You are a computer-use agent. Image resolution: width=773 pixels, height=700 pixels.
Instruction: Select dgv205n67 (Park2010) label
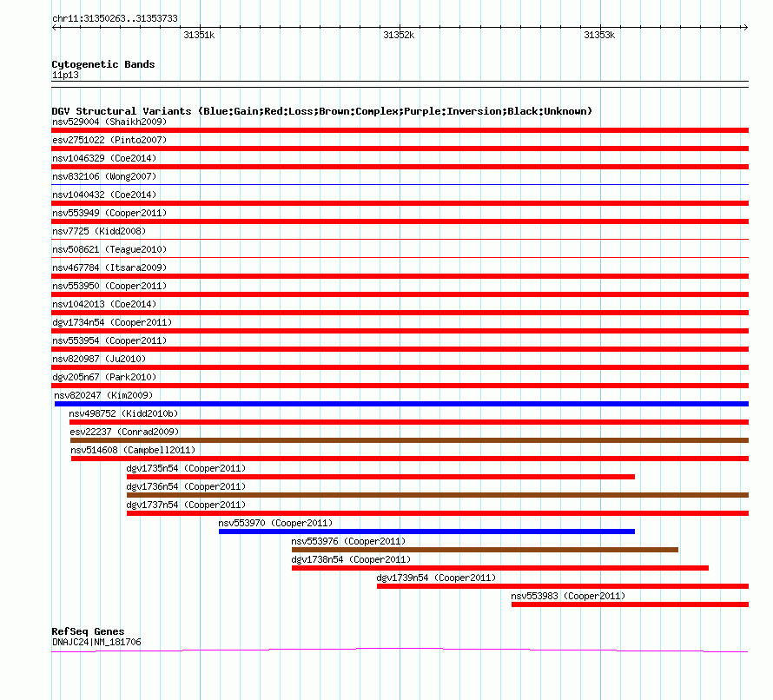(x=104, y=377)
